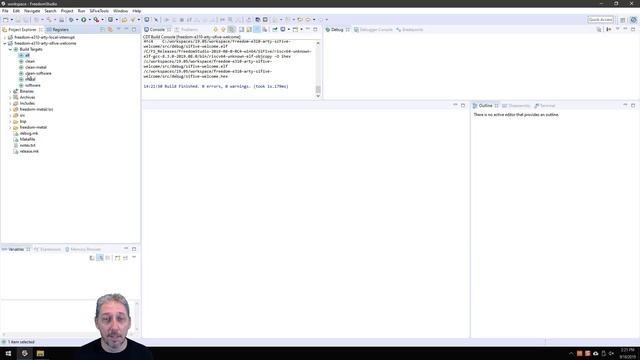
Task: Select the 'clean' build target
Action: click(x=30, y=61)
